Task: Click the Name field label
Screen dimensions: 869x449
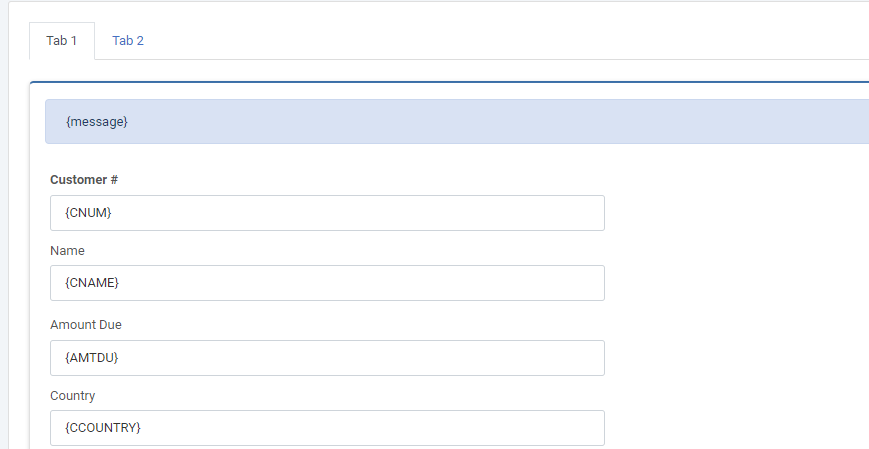Action: coord(67,251)
